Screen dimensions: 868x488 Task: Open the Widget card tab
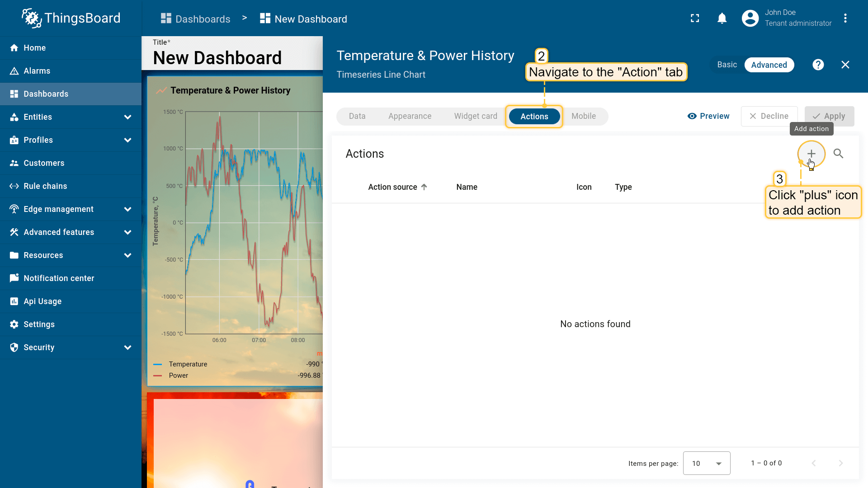[x=476, y=116]
